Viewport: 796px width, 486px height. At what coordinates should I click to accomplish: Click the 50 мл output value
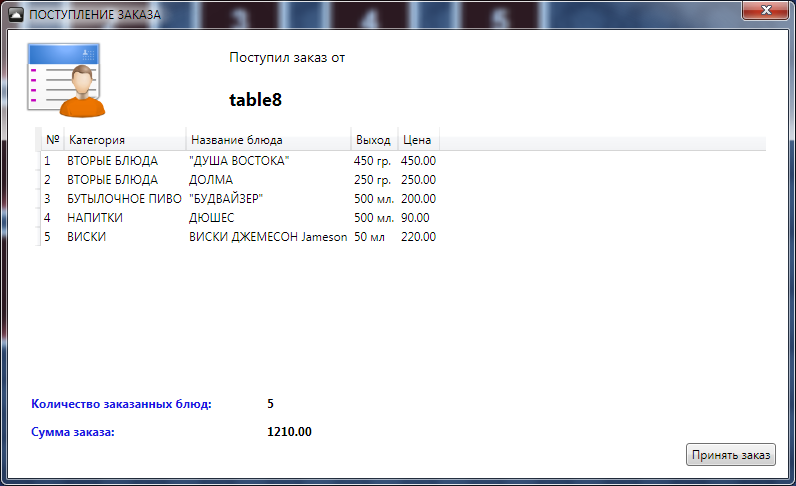click(369, 237)
